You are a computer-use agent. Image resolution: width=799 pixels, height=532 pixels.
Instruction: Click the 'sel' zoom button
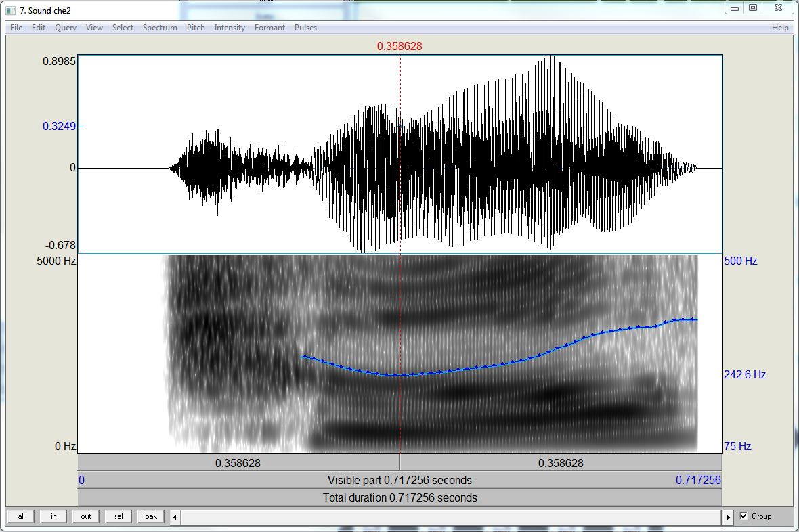point(118,516)
